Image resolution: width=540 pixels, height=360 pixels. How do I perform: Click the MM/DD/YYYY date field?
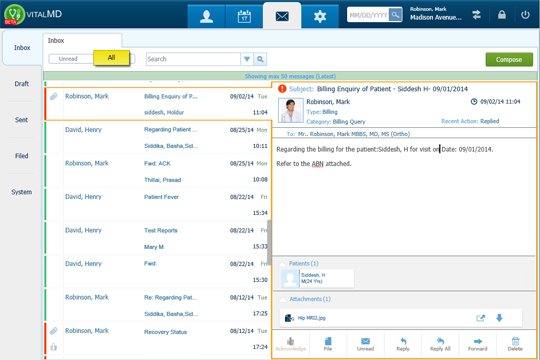368,15
